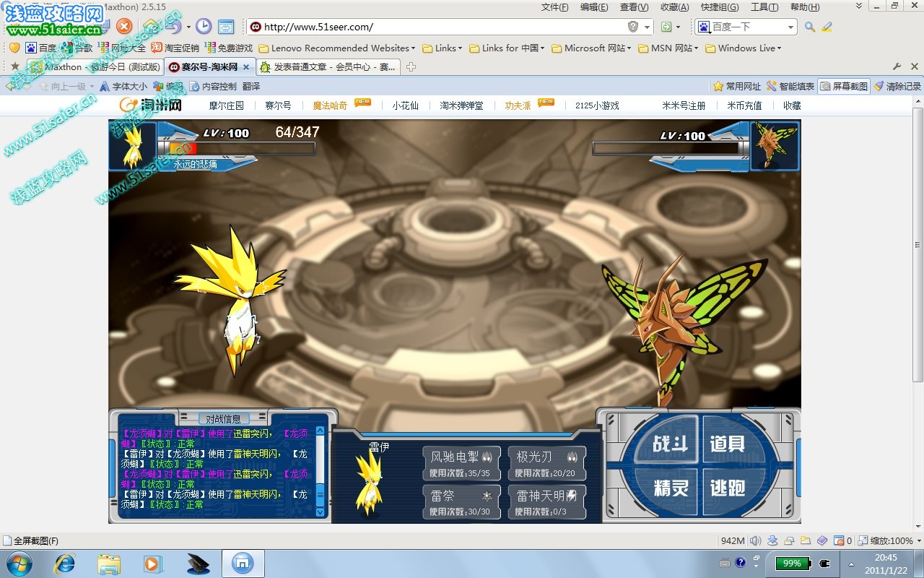
Task: Close the 赛尔号-淘米网 tab
Action: 245,67
